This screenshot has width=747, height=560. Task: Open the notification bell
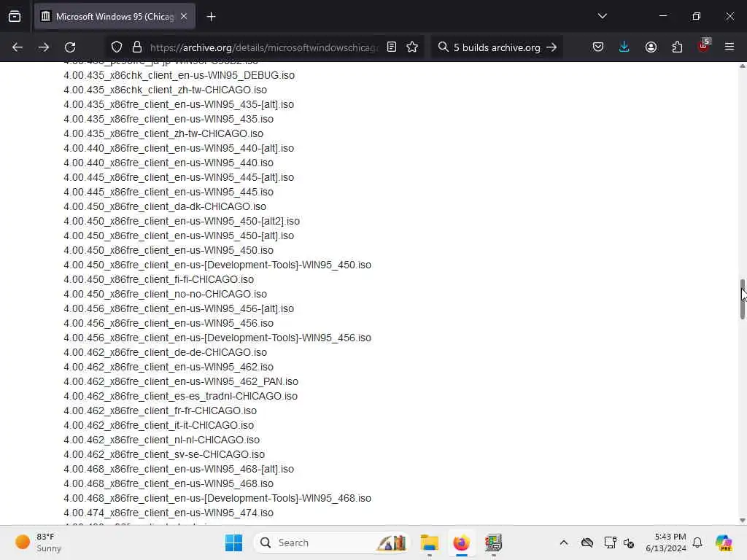[697, 542]
